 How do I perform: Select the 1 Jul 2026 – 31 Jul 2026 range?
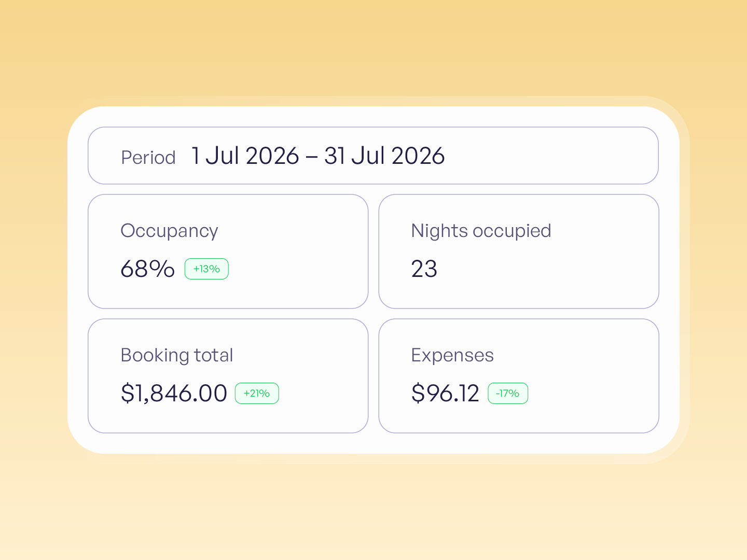point(318,156)
